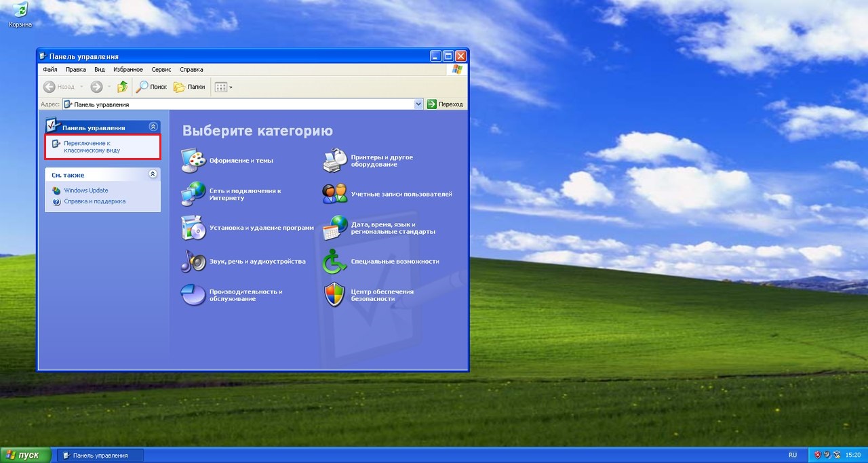Image resolution: width=868 pixels, height=463 pixels.
Task: Open the Сервис menu
Action: (x=161, y=69)
